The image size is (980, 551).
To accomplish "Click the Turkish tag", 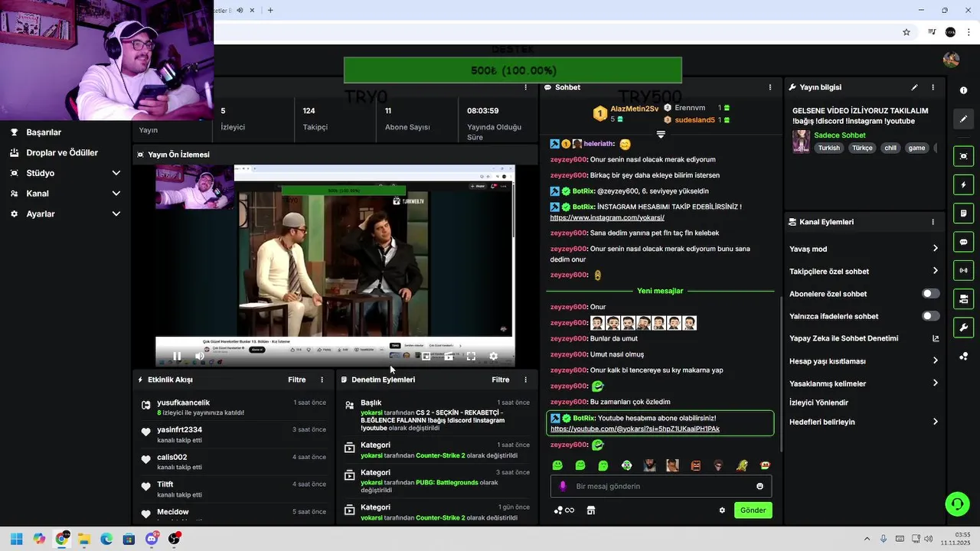I will (x=828, y=148).
